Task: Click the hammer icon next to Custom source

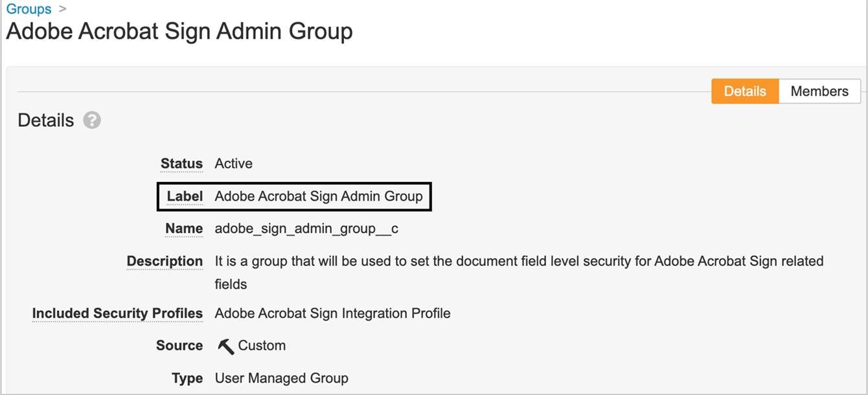Action: [x=224, y=345]
